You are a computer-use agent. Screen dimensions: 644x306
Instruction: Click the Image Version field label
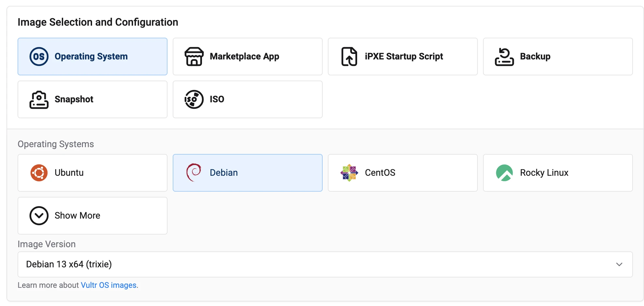point(47,244)
